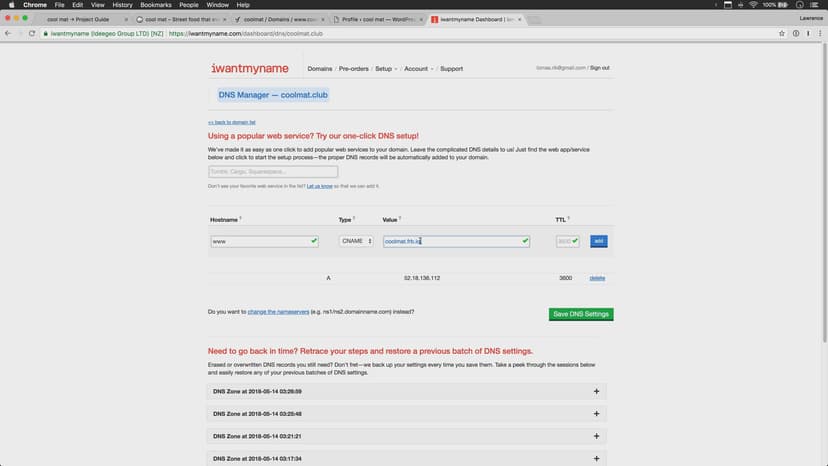The image size is (828, 466).
Task: Open Chrome's three-dot menu icon
Action: coord(819,33)
